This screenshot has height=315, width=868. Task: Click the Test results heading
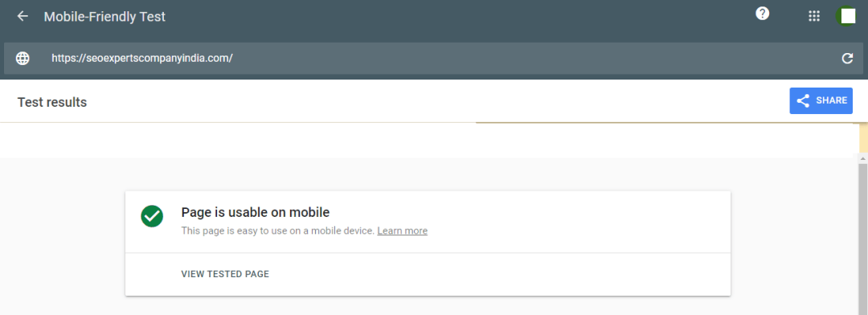click(52, 102)
